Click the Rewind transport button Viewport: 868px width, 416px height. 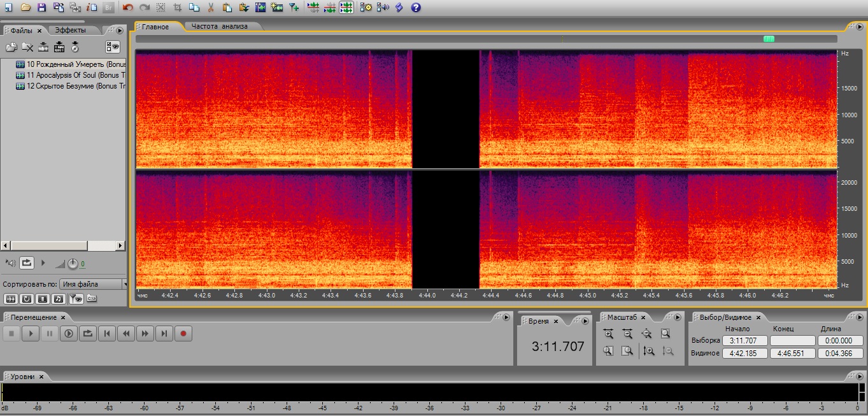click(126, 333)
